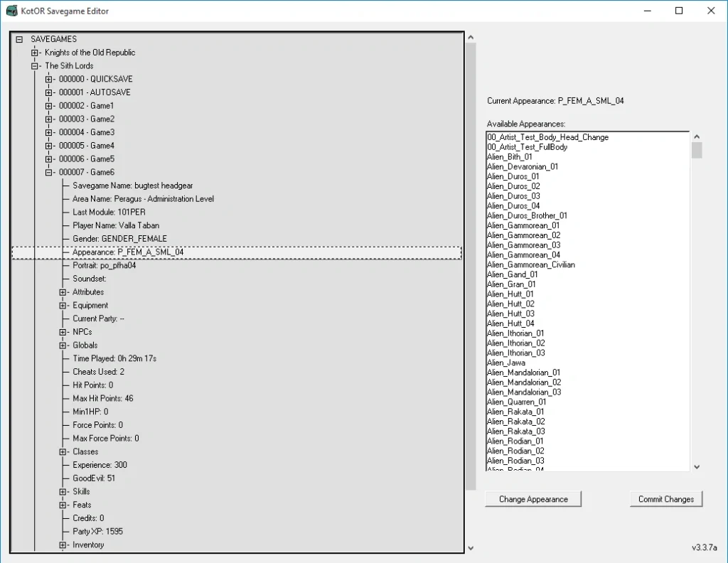This screenshot has width=728, height=563.
Task: Click the Change Appearance button
Action: click(533, 499)
